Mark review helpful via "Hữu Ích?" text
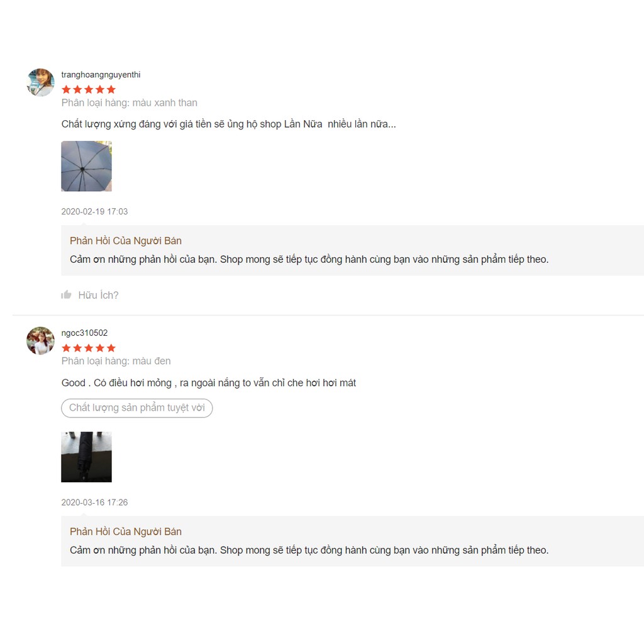The width and height of the screenshot is (644, 644). [x=98, y=295]
